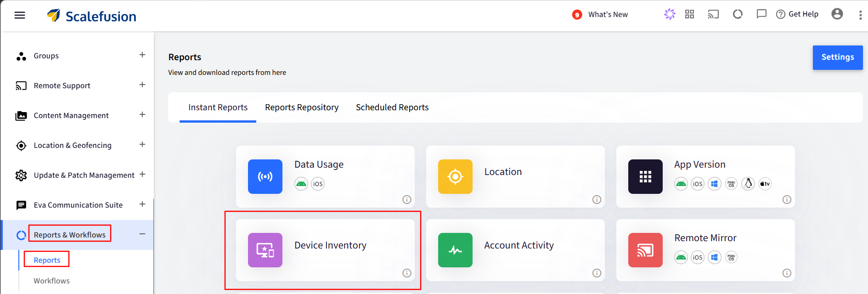Open the apps grid icon in header

(689, 14)
